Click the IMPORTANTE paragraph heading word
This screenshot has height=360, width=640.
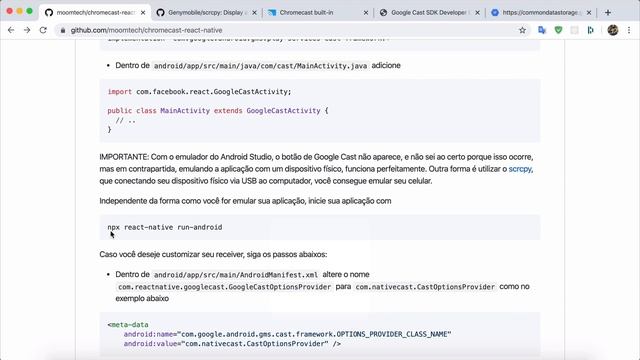coord(124,157)
